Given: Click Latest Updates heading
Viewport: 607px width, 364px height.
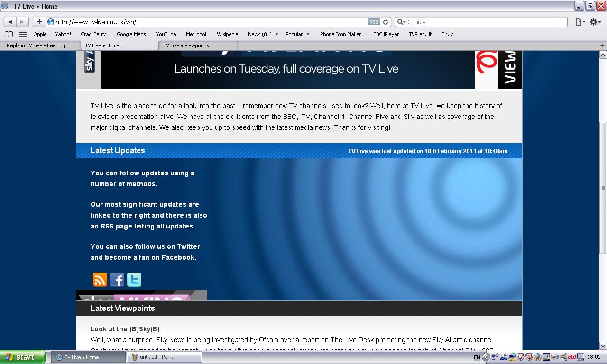Looking at the screenshot, I should coord(118,150).
